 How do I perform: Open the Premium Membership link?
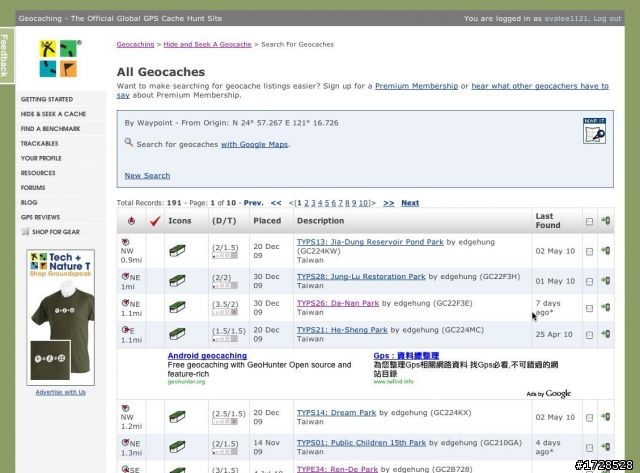(x=416, y=86)
